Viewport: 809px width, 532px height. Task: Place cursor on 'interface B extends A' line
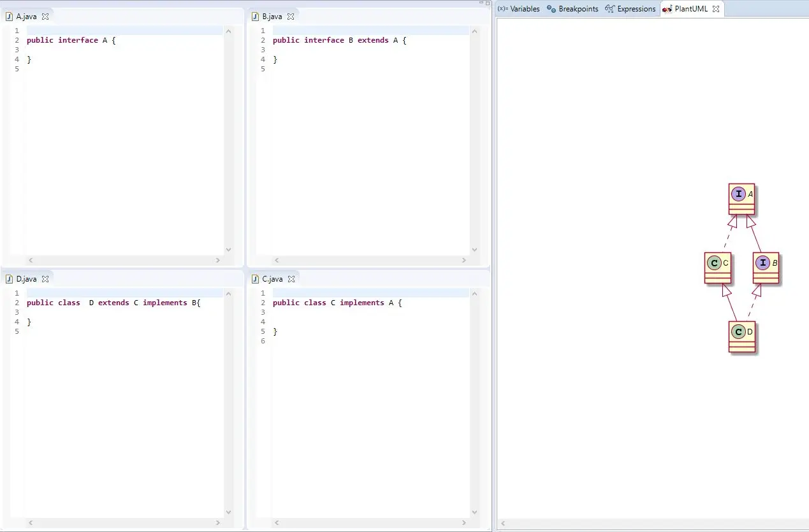(339, 40)
